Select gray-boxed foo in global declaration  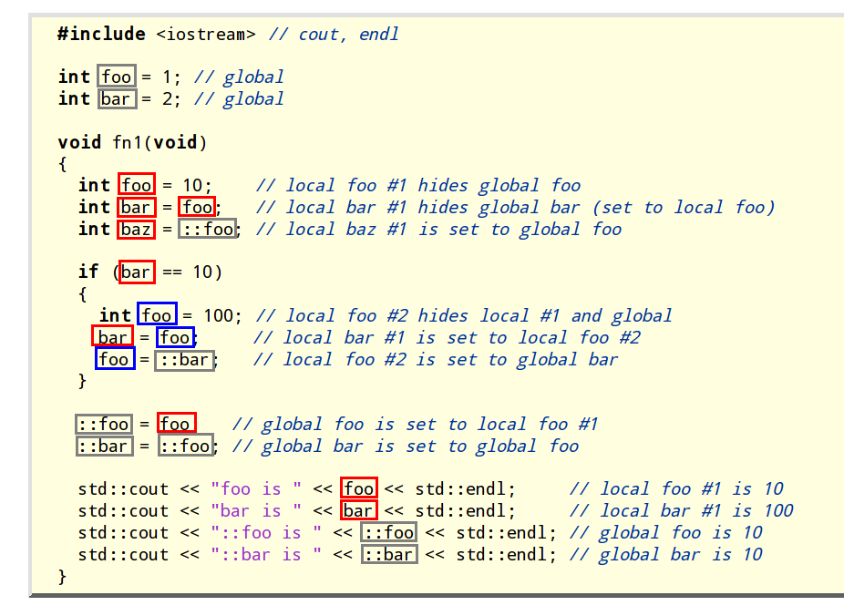click(x=117, y=77)
